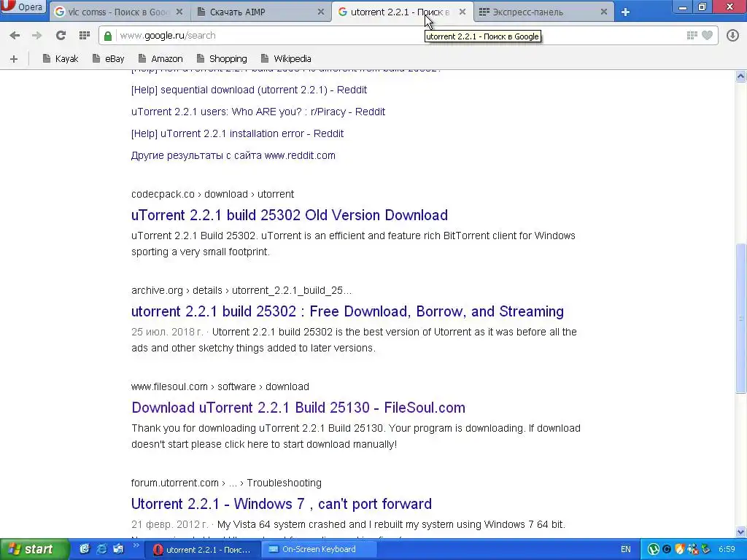Click the scrollbar down arrow
Image resolution: width=747 pixels, height=560 pixels.
[740, 532]
